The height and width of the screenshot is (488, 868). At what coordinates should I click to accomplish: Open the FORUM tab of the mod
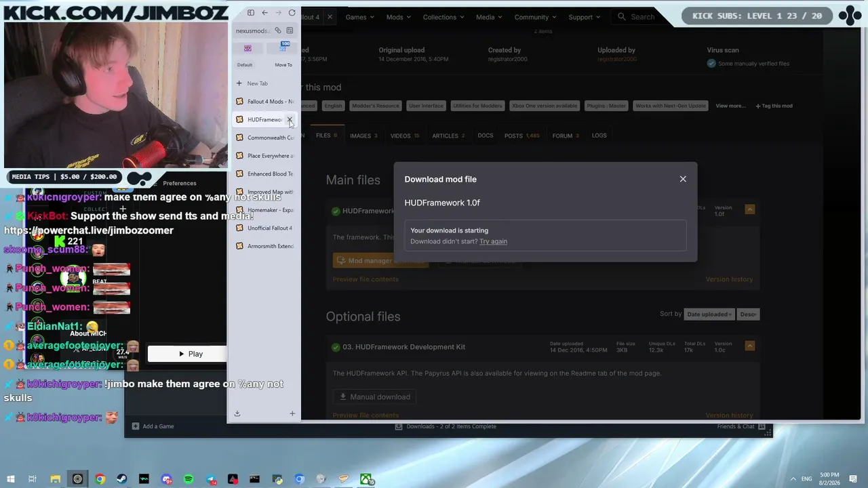point(566,136)
